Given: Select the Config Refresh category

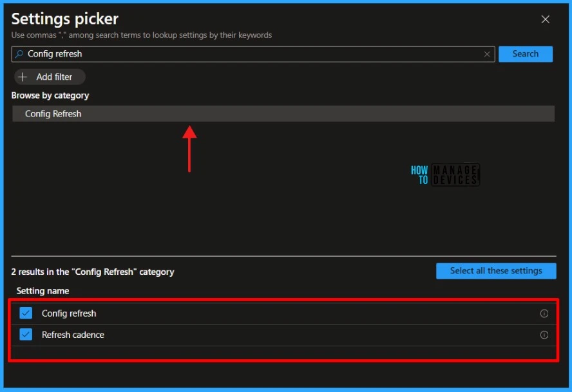Looking at the screenshot, I should pyautogui.click(x=283, y=114).
